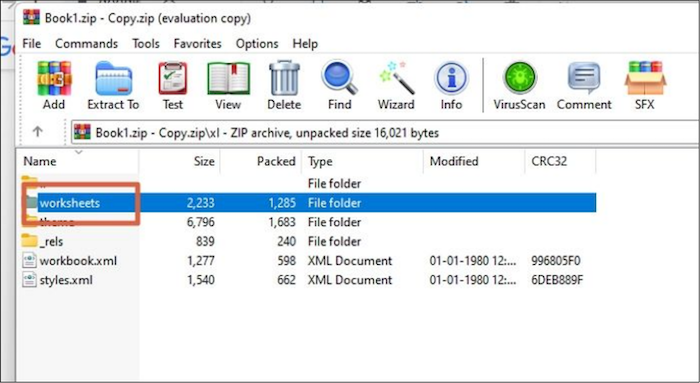Open the Commands menu
Image resolution: width=700 pixels, height=383 pixels.
[x=87, y=44]
